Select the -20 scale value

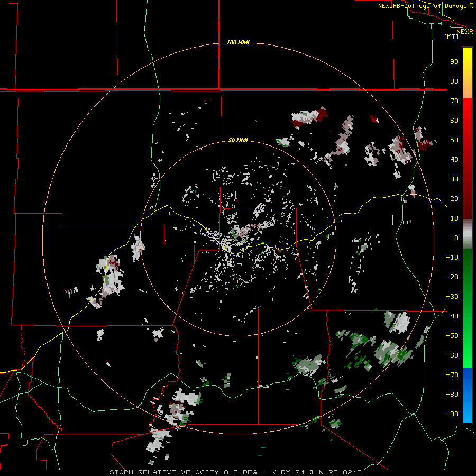pos(452,277)
